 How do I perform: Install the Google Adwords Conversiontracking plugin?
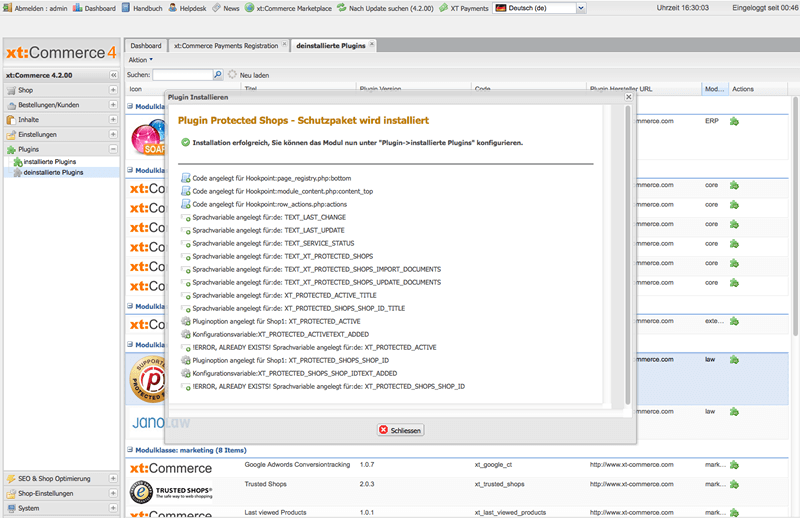click(x=734, y=465)
